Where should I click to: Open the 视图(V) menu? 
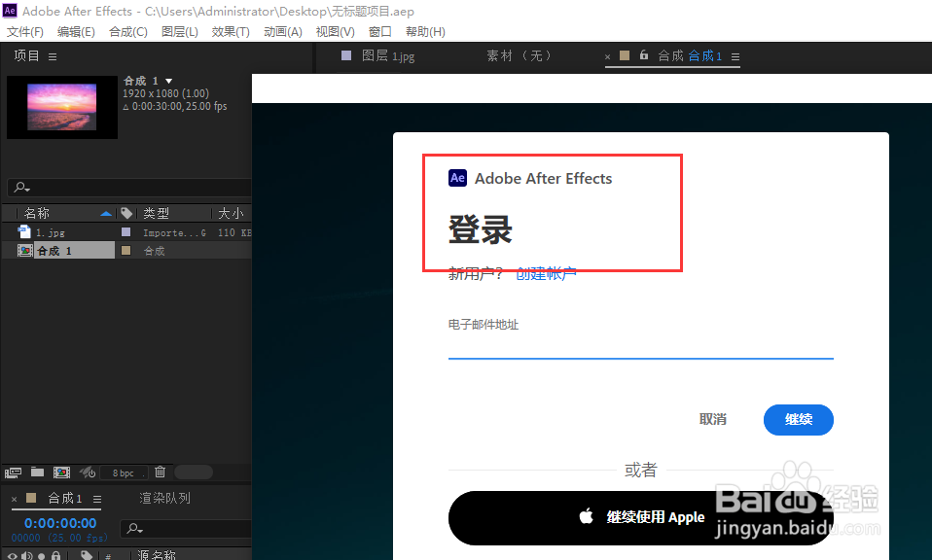tap(336, 31)
